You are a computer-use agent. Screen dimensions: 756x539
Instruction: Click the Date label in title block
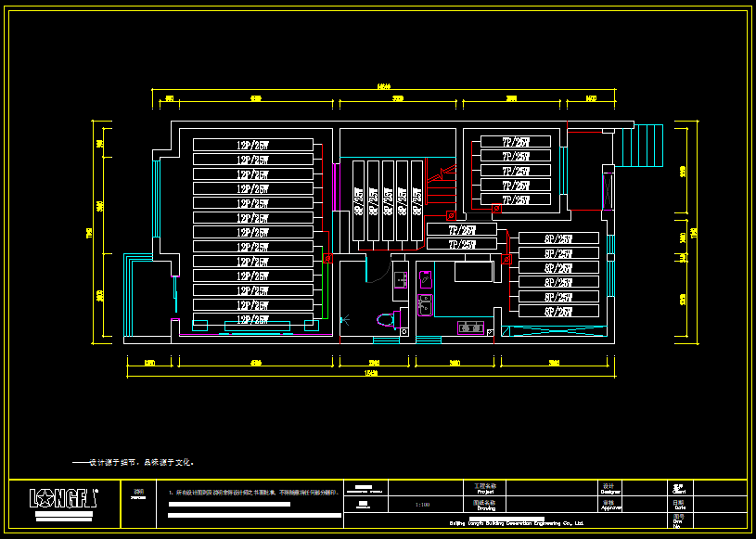pyautogui.click(x=678, y=505)
